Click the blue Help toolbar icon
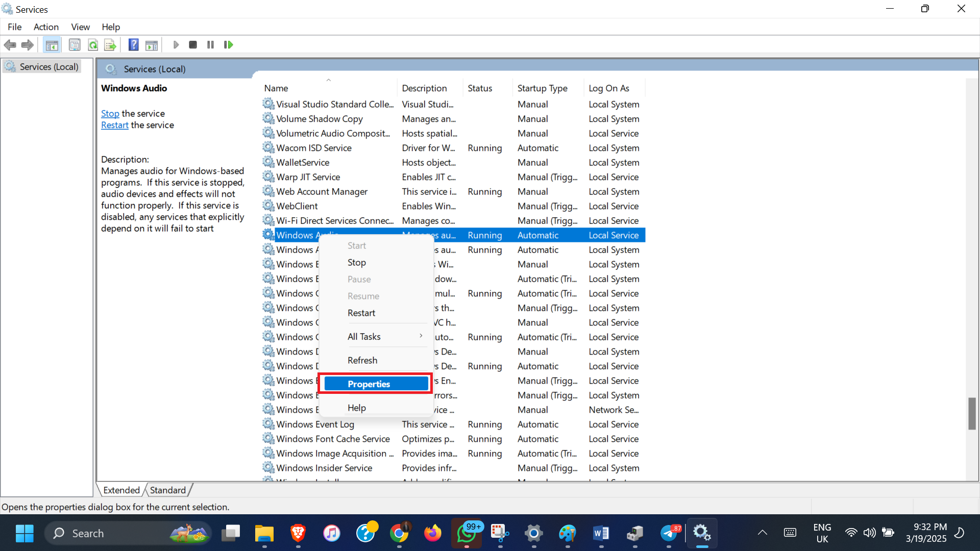Viewport: 980px width, 551px height. click(133, 45)
